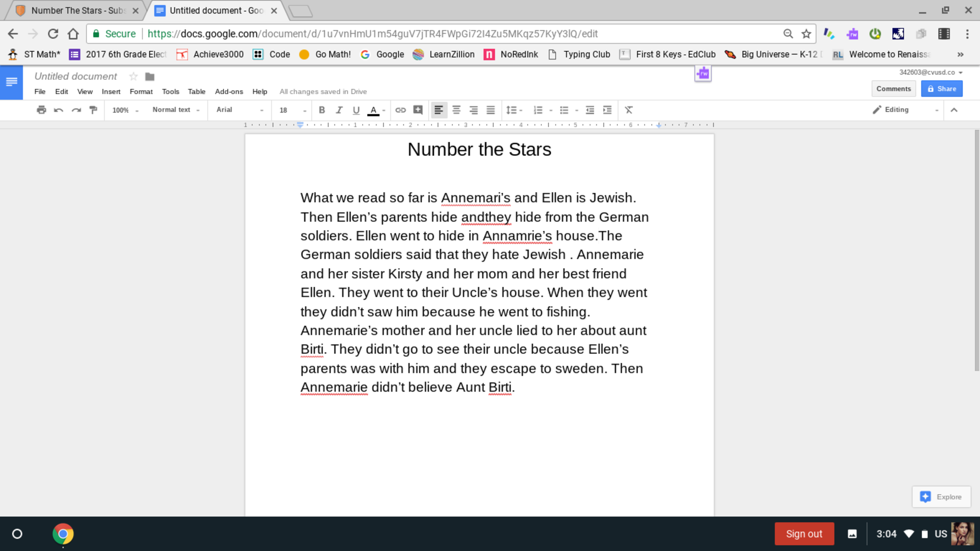This screenshot has height=551, width=980.
Task: Click the print icon in toolbar
Action: [42, 110]
